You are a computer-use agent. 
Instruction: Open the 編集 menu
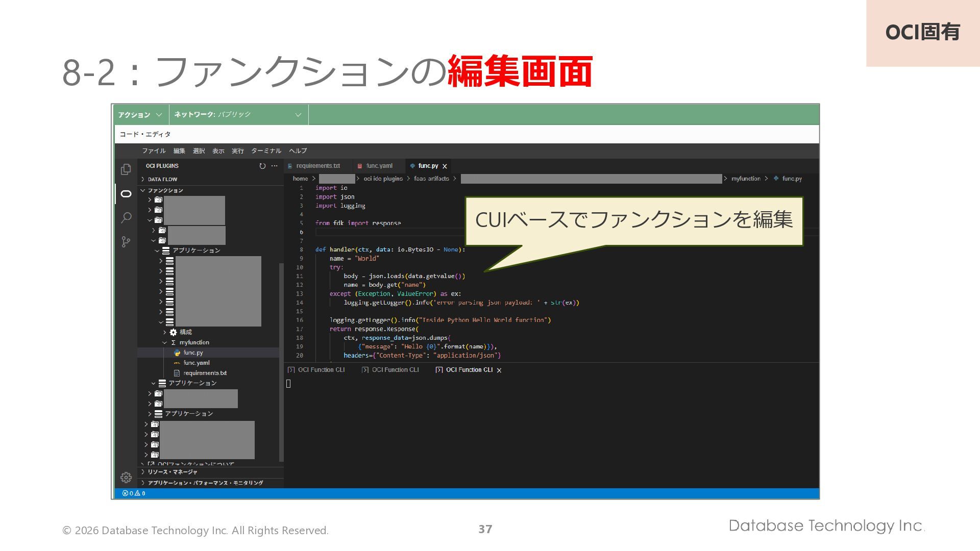(179, 151)
